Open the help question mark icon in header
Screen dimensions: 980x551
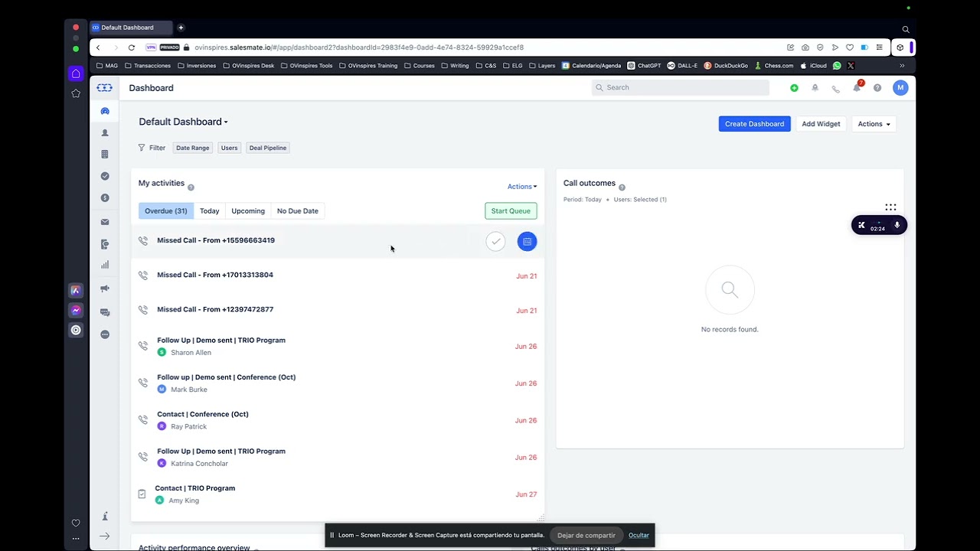click(877, 88)
